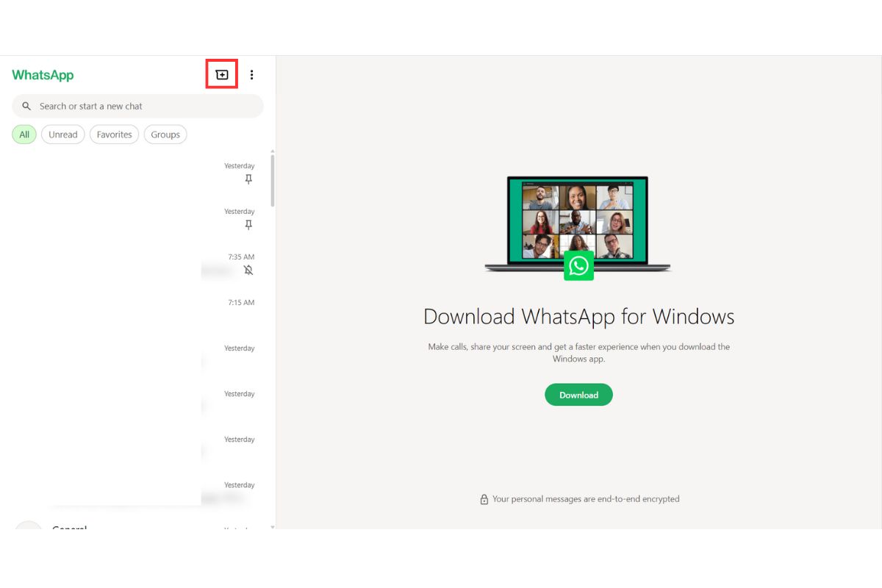The image size is (882, 588).
Task: Filter chats by Groups
Action: pyautogui.click(x=165, y=135)
